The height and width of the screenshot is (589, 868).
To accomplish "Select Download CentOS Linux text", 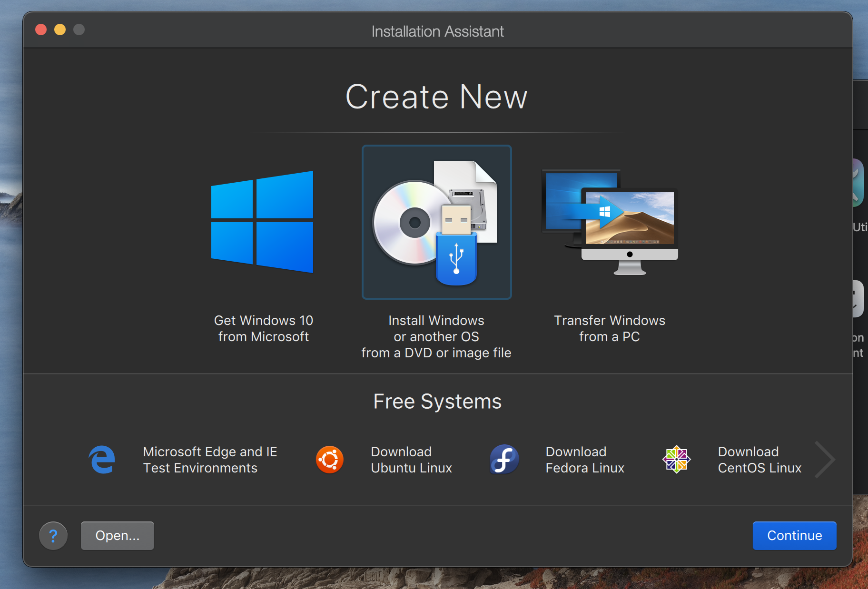I will [x=759, y=460].
